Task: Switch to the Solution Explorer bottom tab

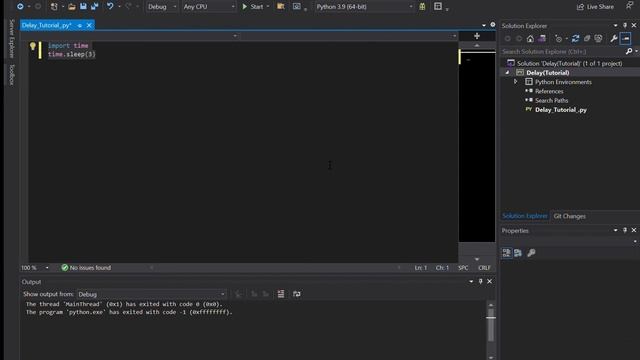Action: point(524,216)
